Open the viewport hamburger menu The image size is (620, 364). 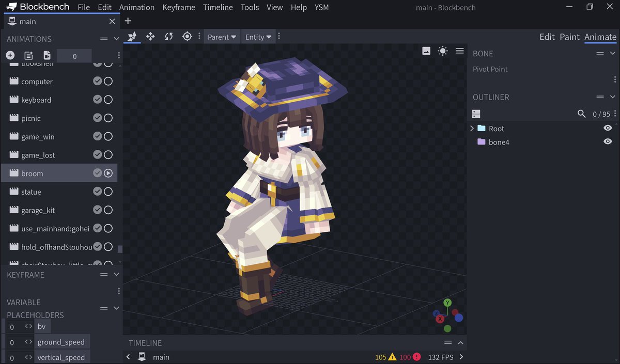click(459, 51)
